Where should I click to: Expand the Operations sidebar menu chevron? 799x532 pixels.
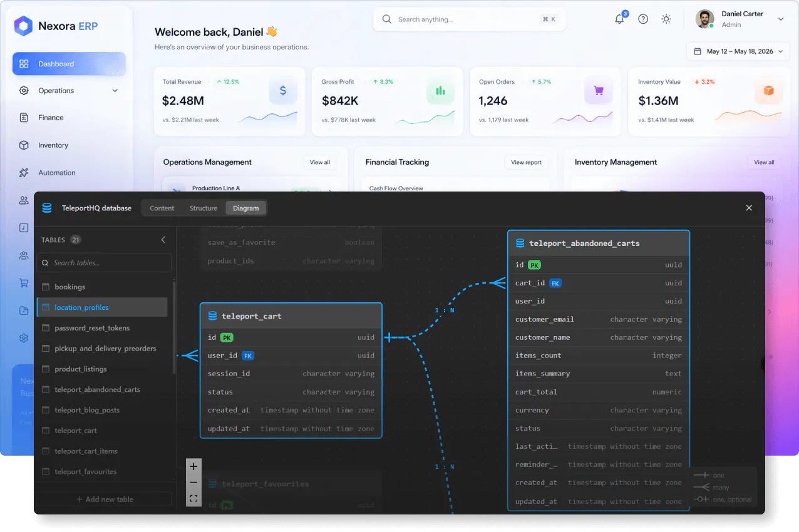115,91
